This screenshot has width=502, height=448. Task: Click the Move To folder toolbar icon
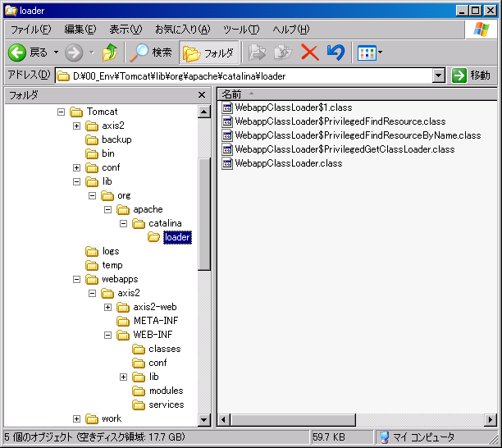pos(257,53)
